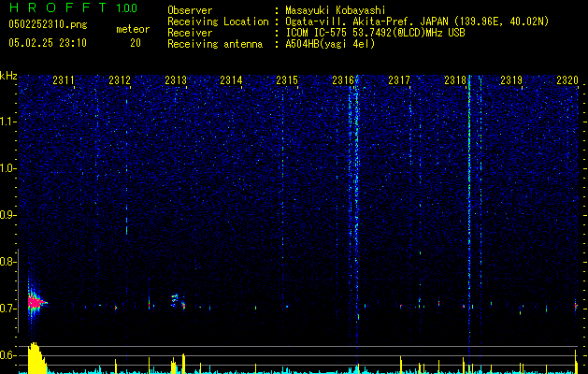Click the 2317 time marker

coord(399,79)
